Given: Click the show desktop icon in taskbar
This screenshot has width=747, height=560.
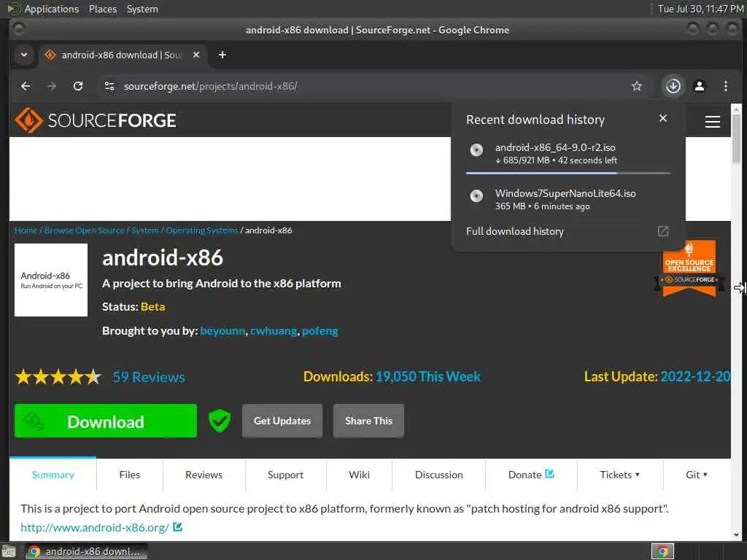Looking at the screenshot, I should [9, 551].
